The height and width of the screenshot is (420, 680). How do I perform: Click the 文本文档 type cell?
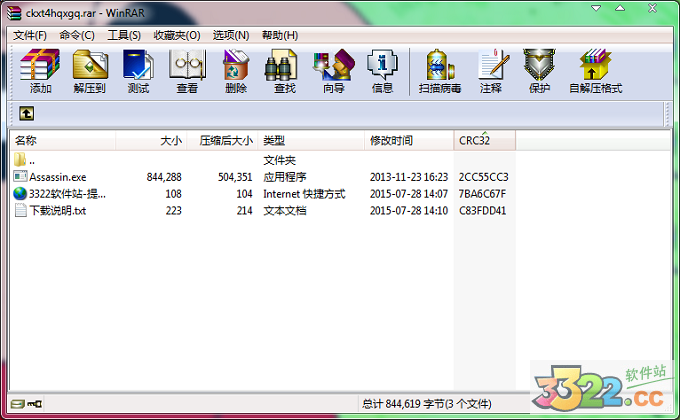(x=285, y=211)
